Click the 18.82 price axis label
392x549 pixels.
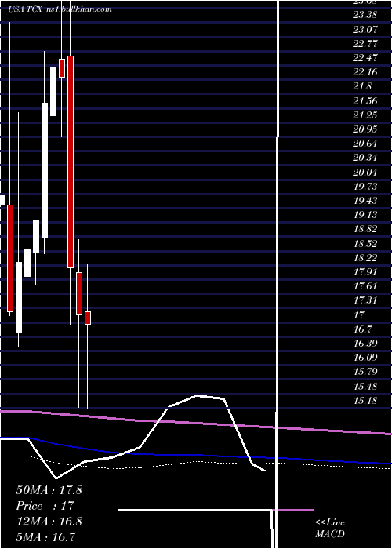(x=365, y=229)
